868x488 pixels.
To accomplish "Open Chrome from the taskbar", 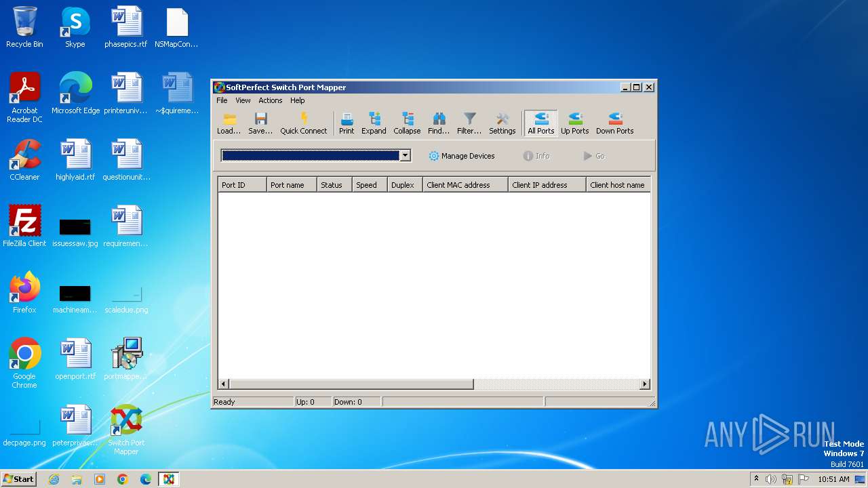I will tap(123, 479).
